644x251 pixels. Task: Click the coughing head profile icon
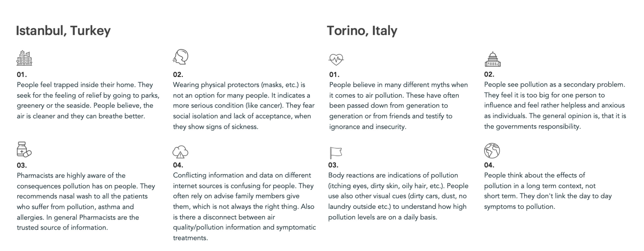pyautogui.click(x=181, y=57)
